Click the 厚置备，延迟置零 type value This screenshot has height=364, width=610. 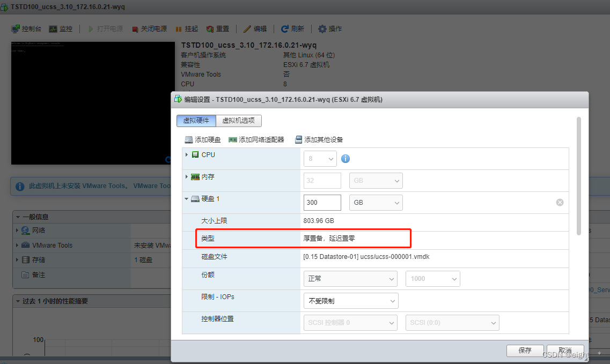(x=329, y=239)
